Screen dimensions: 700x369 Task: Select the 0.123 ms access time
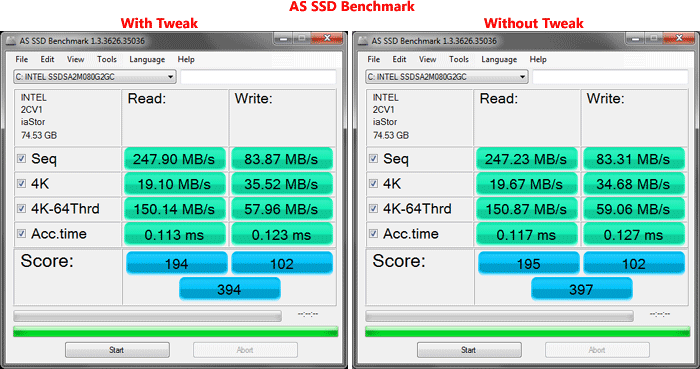(282, 234)
